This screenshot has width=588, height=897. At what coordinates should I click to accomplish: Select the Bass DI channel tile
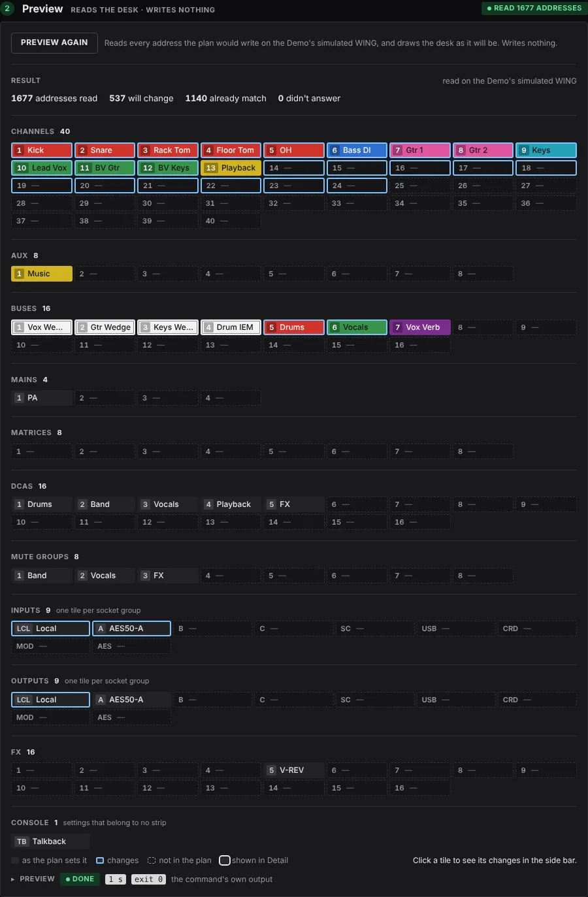(357, 150)
